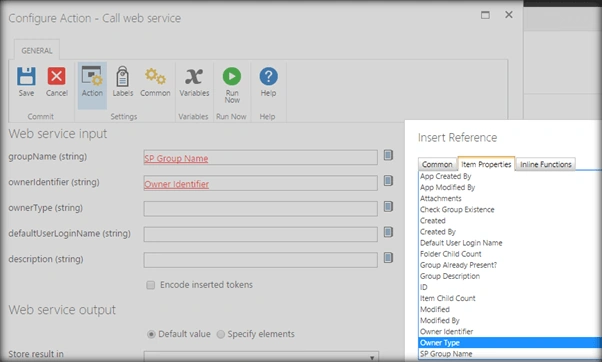Insert reference for ownerType field
Image resolution: width=602 pixels, height=362 pixels.
388,207
